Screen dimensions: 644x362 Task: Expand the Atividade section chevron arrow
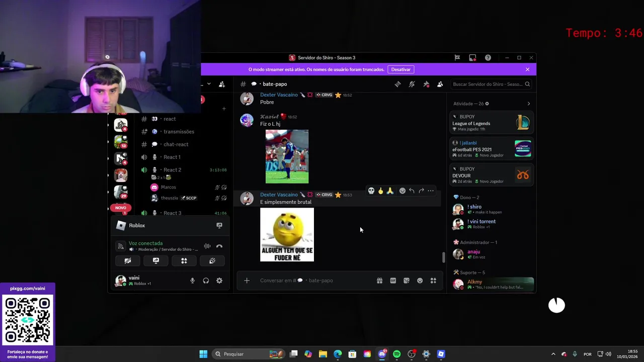(528, 104)
